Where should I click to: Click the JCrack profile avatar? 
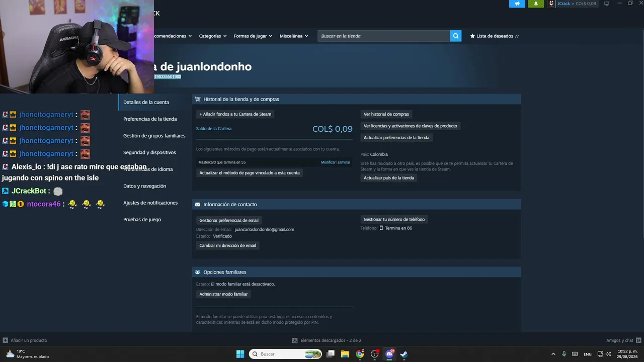pyautogui.click(x=552, y=4)
